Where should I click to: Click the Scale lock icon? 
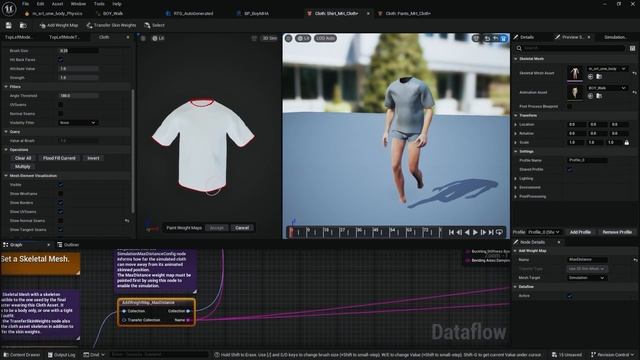[x=627, y=142]
